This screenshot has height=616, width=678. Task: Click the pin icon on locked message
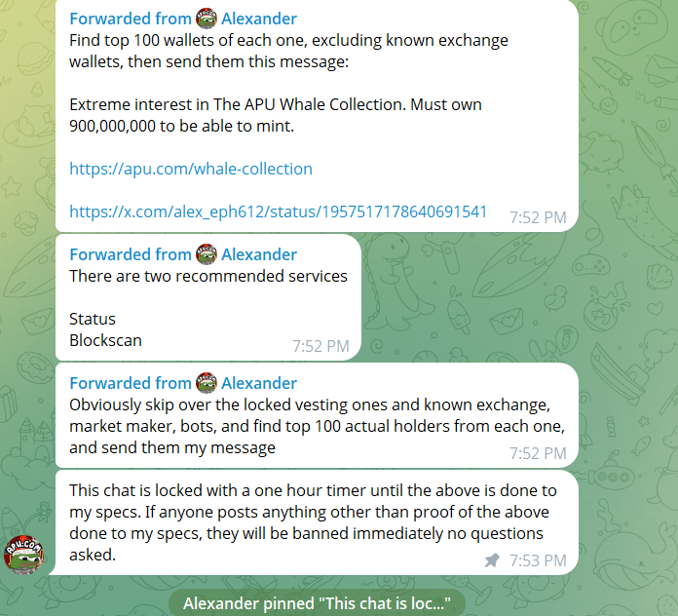pyautogui.click(x=492, y=560)
